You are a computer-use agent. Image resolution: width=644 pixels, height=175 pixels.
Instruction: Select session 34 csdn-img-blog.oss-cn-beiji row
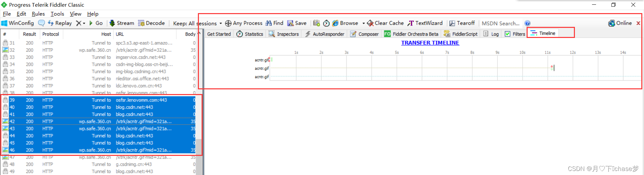99,64
